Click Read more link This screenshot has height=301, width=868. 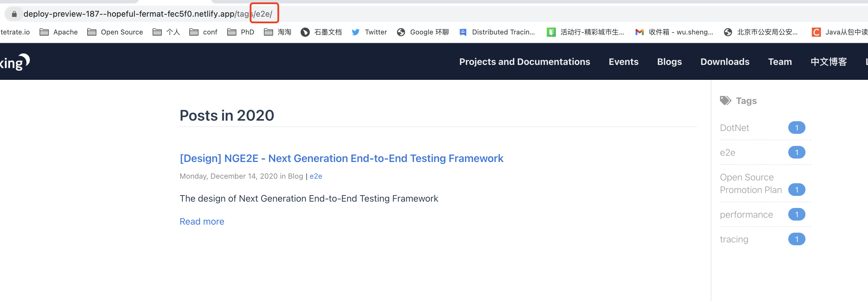(202, 221)
